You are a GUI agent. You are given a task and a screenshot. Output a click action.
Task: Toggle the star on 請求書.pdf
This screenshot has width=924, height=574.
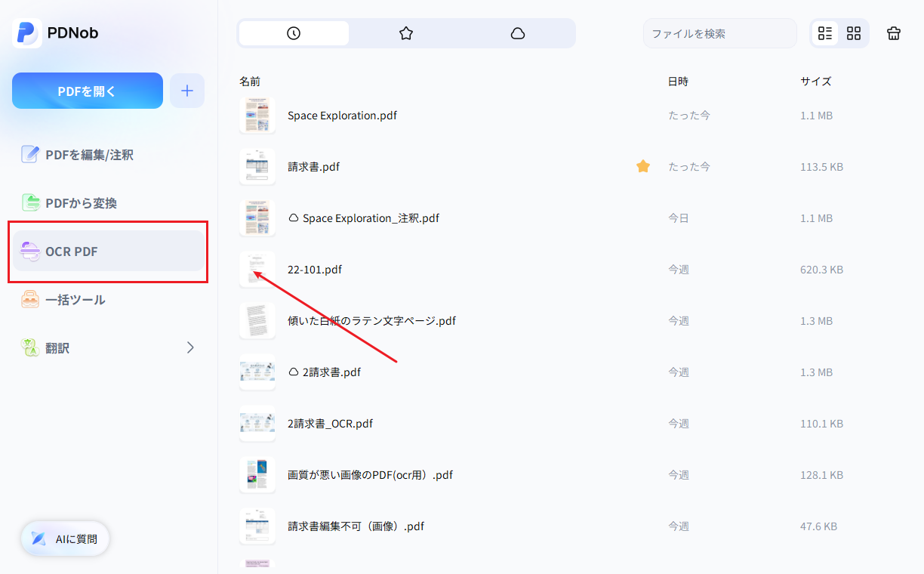[643, 166]
